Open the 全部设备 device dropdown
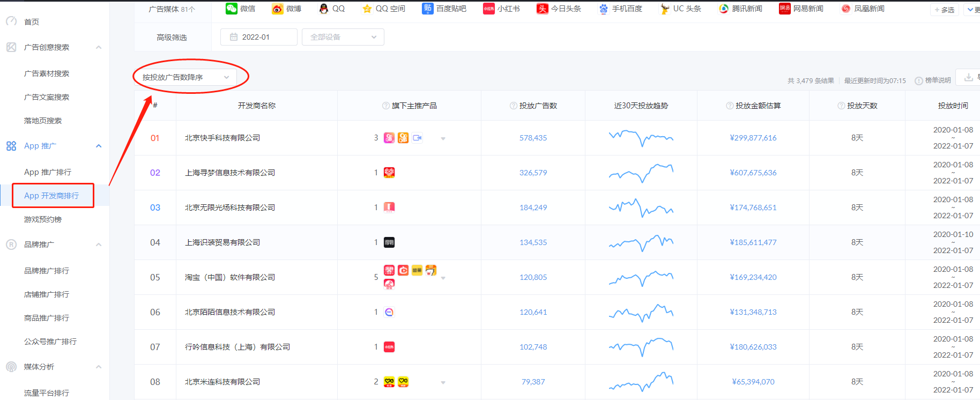Viewport: 980px width, 400px height. (343, 37)
